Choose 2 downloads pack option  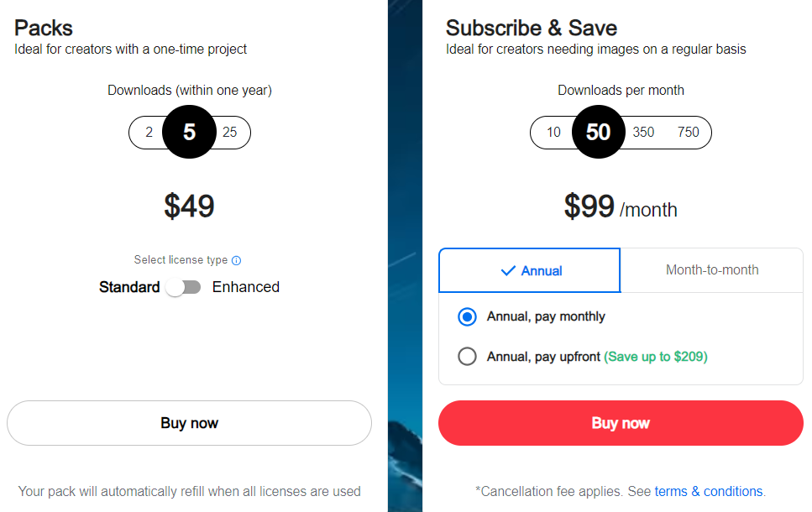[149, 133]
